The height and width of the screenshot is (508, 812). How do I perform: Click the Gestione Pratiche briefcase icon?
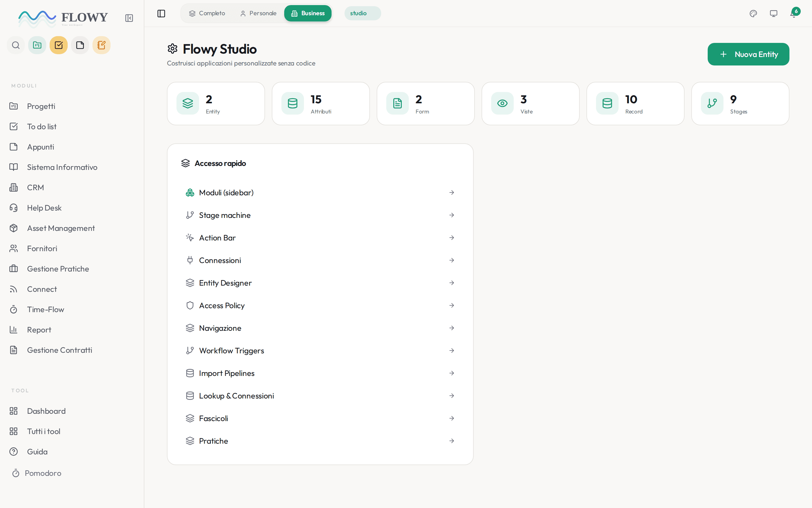tap(14, 269)
